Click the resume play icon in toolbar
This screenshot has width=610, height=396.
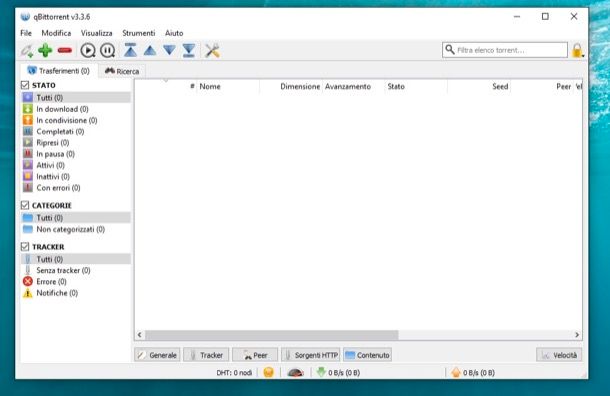point(88,51)
